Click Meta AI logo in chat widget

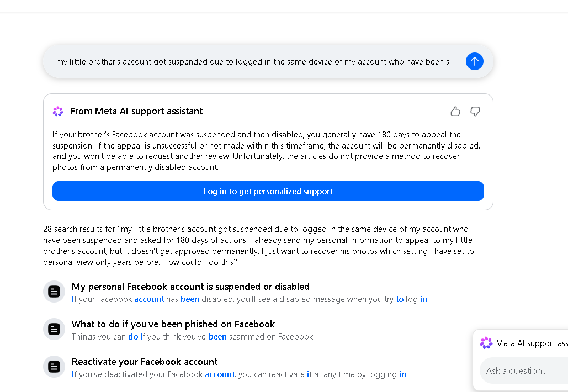[486, 343]
